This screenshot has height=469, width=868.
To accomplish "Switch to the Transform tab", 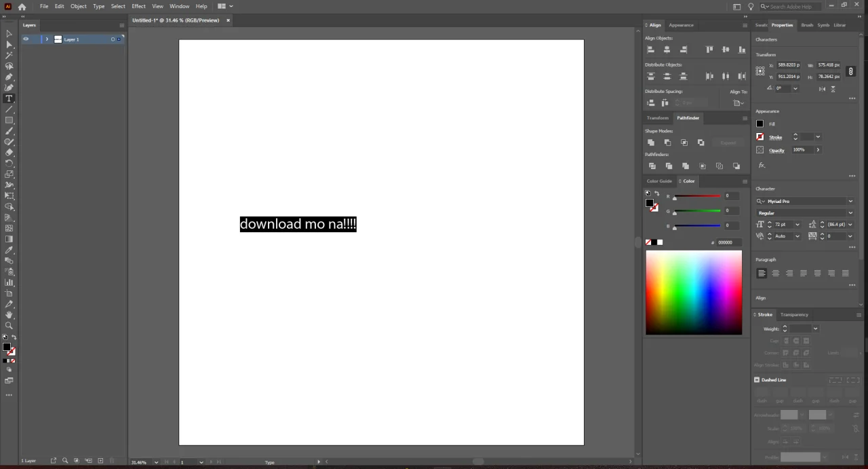I will 657,118.
